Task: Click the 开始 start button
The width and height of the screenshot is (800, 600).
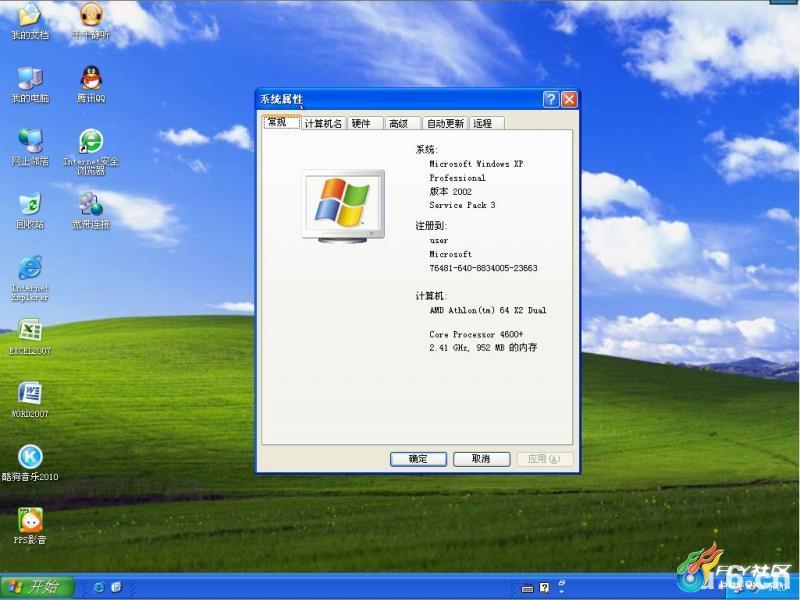Action: [37, 587]
